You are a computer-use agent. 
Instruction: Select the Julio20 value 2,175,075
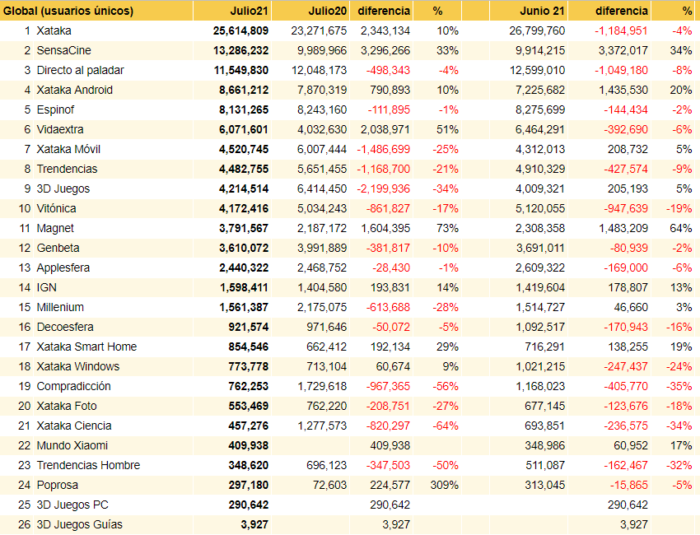tap(322, 307)
